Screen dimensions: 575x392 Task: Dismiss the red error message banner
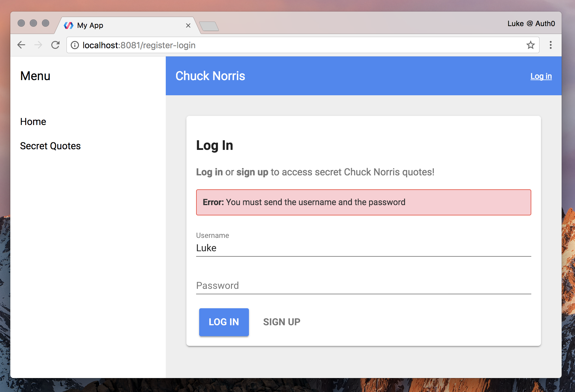pos(363,202)
